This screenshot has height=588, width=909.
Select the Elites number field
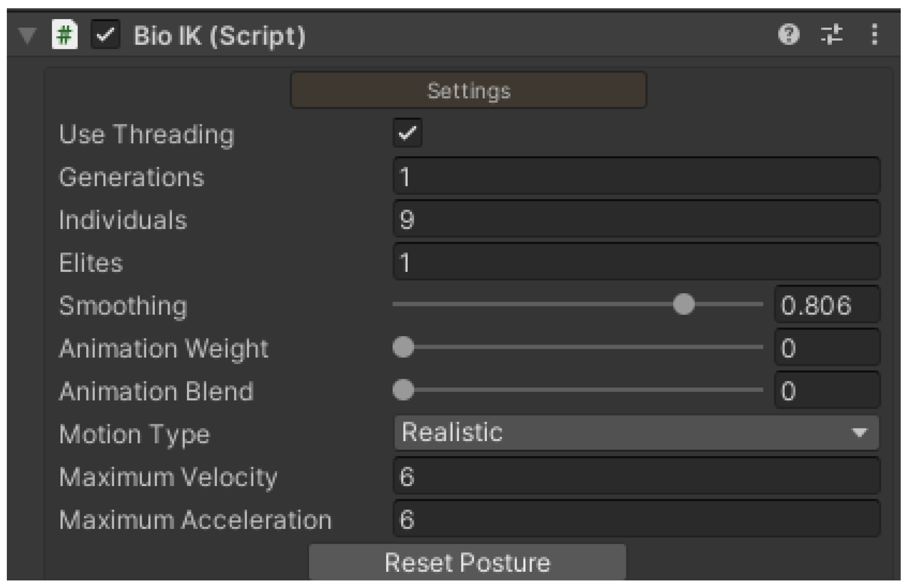pos(636,262)
